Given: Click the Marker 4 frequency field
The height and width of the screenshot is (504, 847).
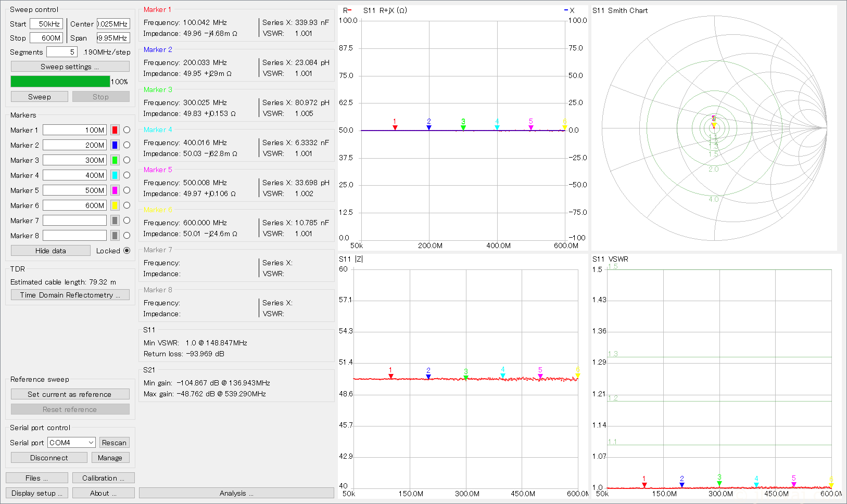Looking at the screenshot, I should [74, 175].
